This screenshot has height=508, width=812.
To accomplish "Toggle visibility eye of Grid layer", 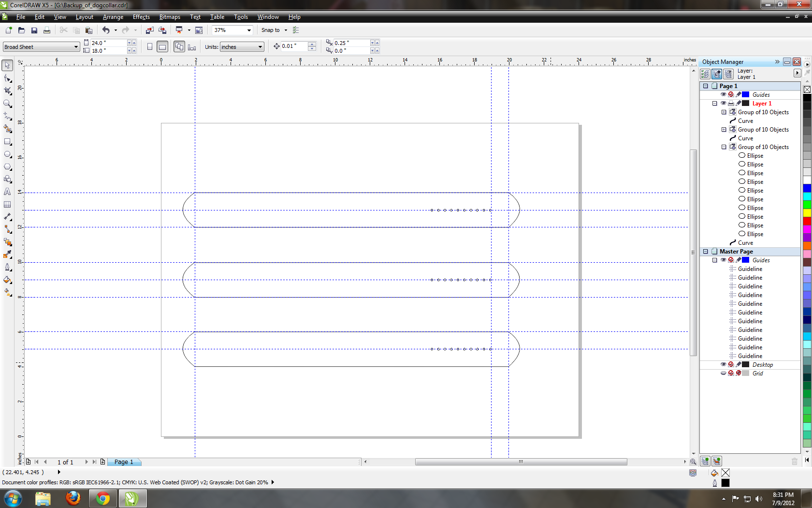I will click(724, 373).
